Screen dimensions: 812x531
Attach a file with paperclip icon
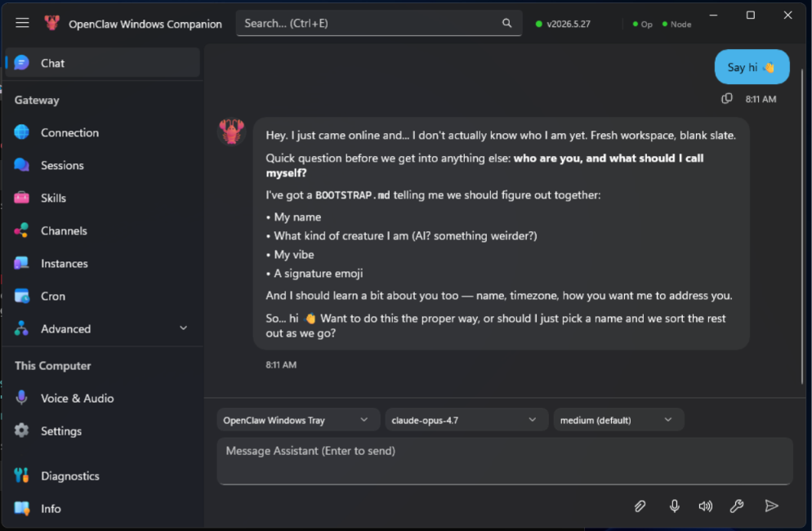(x=640, y=506)
